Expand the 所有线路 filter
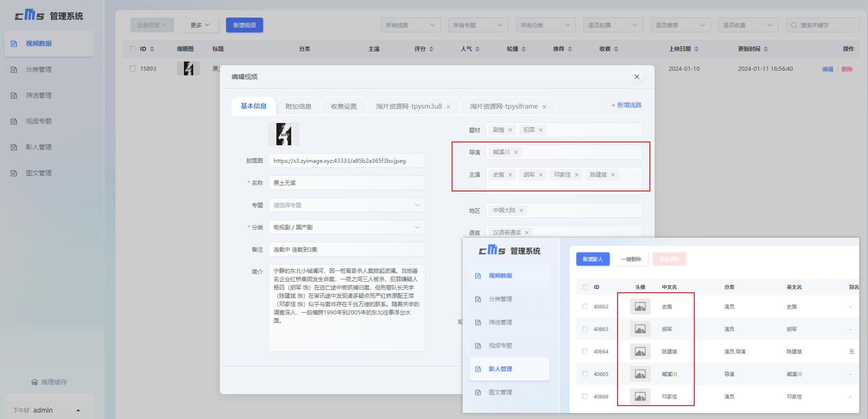This screenshot has width=868, height=419. (x=411, y=25)
